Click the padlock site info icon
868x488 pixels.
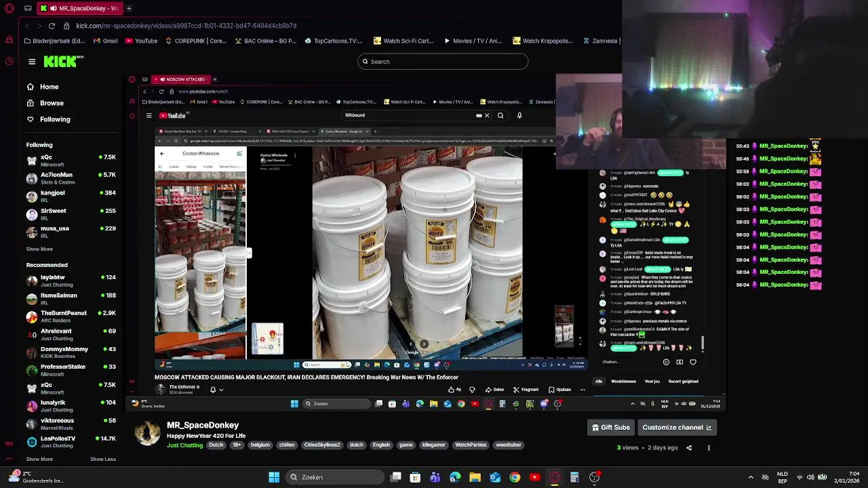66,26
